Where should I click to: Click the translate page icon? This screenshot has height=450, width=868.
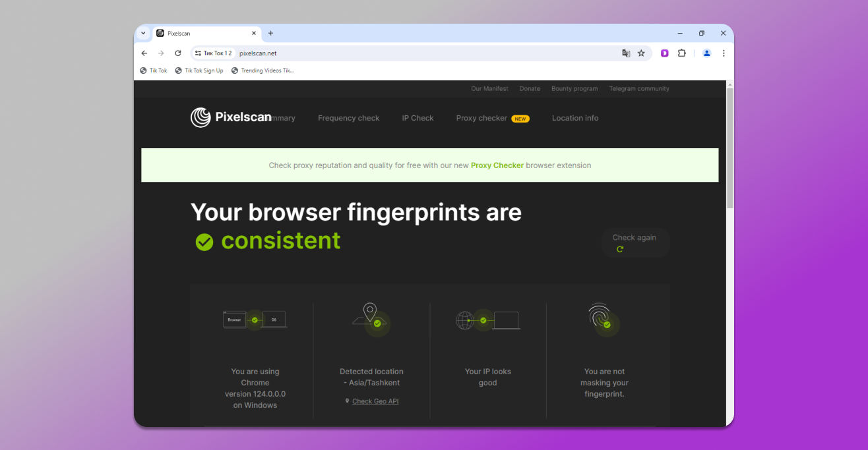pyautogui.click(x=626, y=53)
